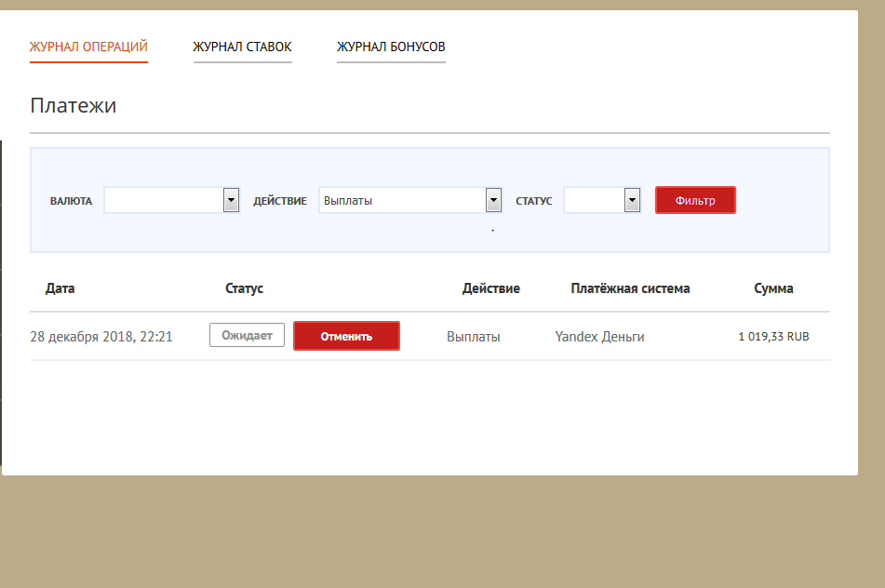Cancel the payout with the Отменить button
885x588 pixels.
(346, 336)
